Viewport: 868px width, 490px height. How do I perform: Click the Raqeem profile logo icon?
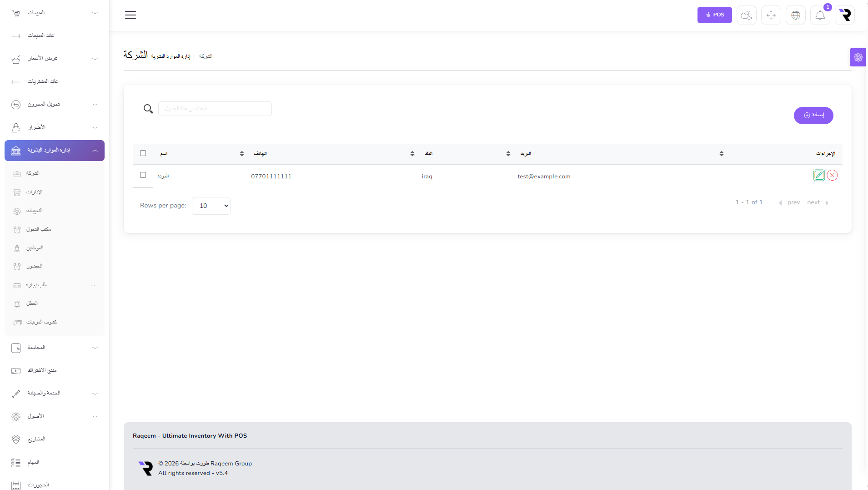click(x=845, y=15)
